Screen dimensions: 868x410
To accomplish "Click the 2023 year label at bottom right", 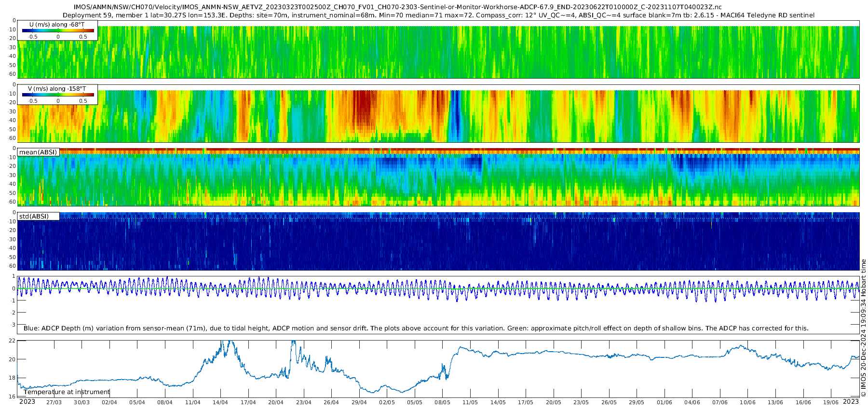I will coord(851,402).
